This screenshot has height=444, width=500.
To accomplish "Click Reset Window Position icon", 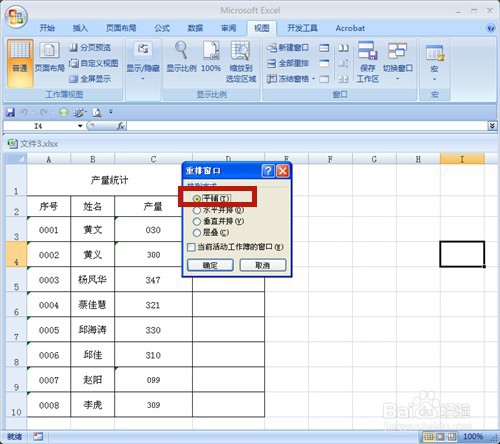I will pyautogui.click(x=343, y=79).
